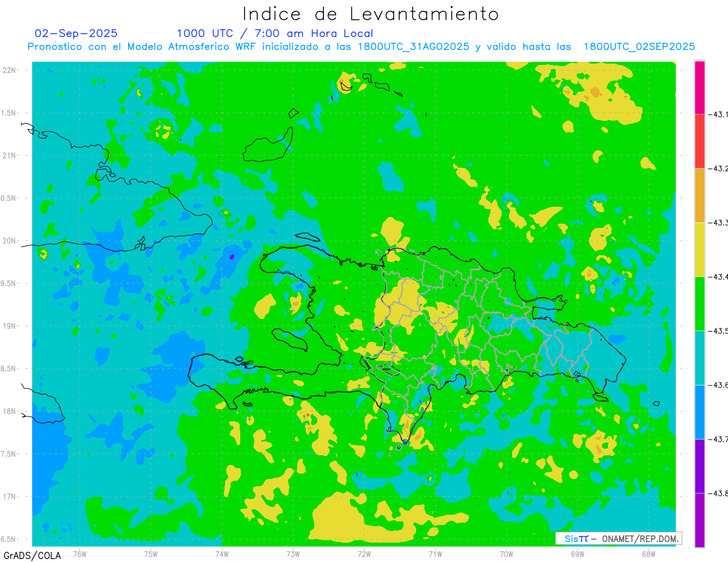
Task: Pick the magenta-pink legend swatch at the top
Action: [699, 87]
